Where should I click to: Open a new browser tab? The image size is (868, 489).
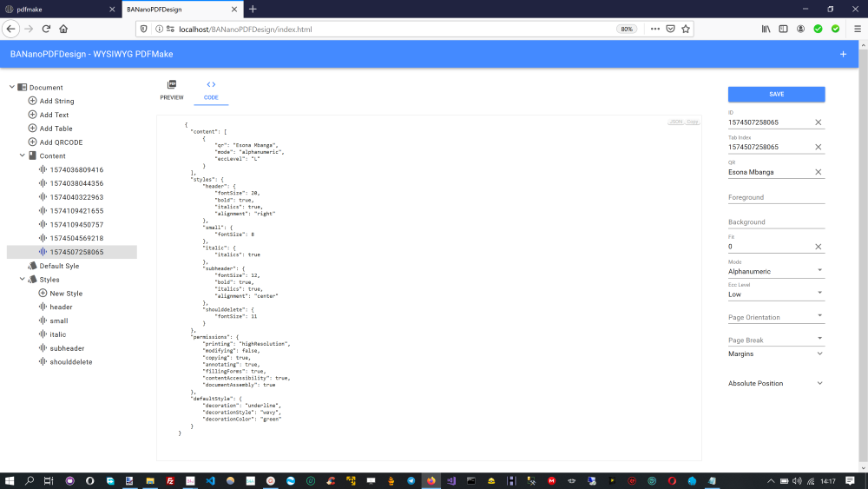(x=253, y=9)
